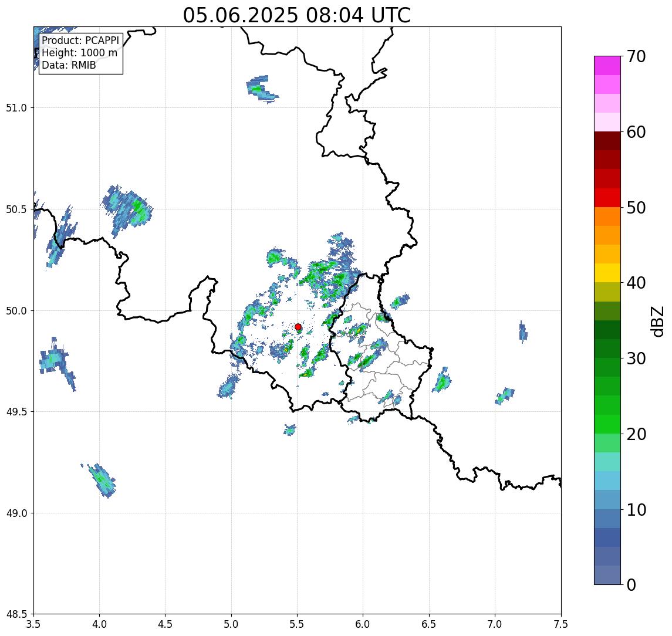Click the 'Height: 1000 m' legend line
The width and height of the screenshot is (672, 636).
79,53
